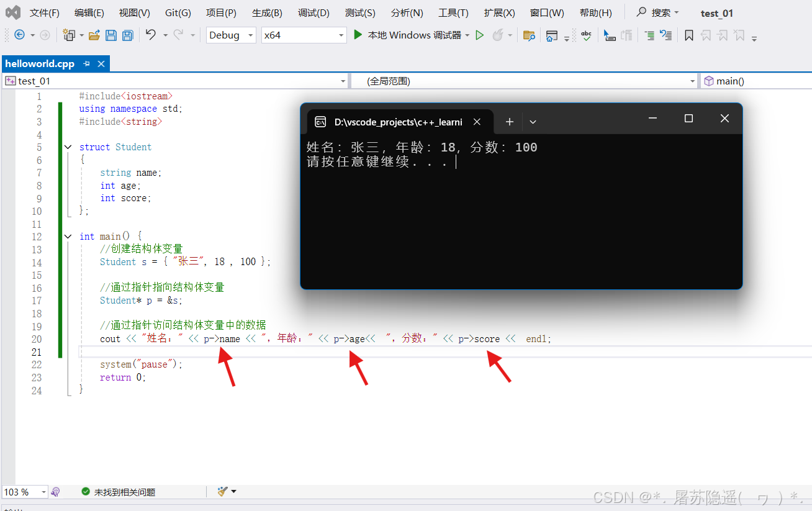
Task: Click the '#include<iostream>' code line
Action: [x=126, y=96]
